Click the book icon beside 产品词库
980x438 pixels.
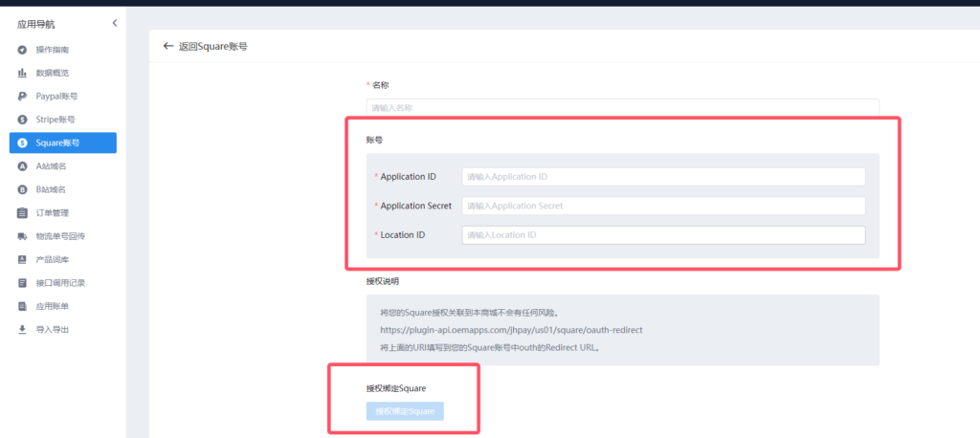(x=22, y=259)
